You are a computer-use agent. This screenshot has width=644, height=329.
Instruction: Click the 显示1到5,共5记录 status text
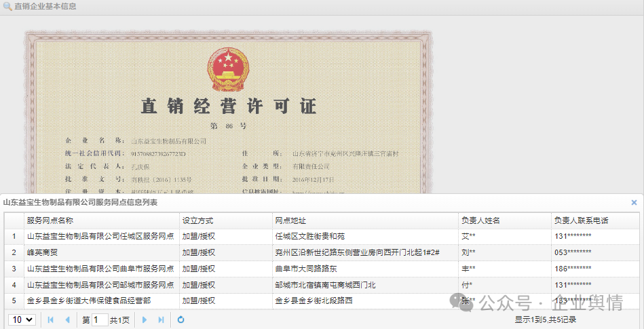[546, 320]
